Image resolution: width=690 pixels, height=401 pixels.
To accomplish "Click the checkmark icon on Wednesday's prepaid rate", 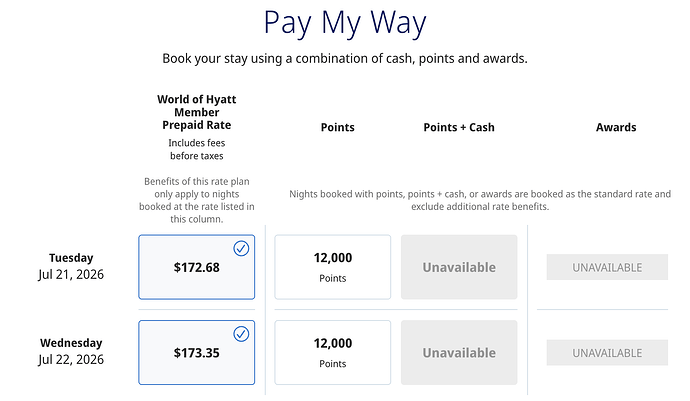I will (241, 333).
